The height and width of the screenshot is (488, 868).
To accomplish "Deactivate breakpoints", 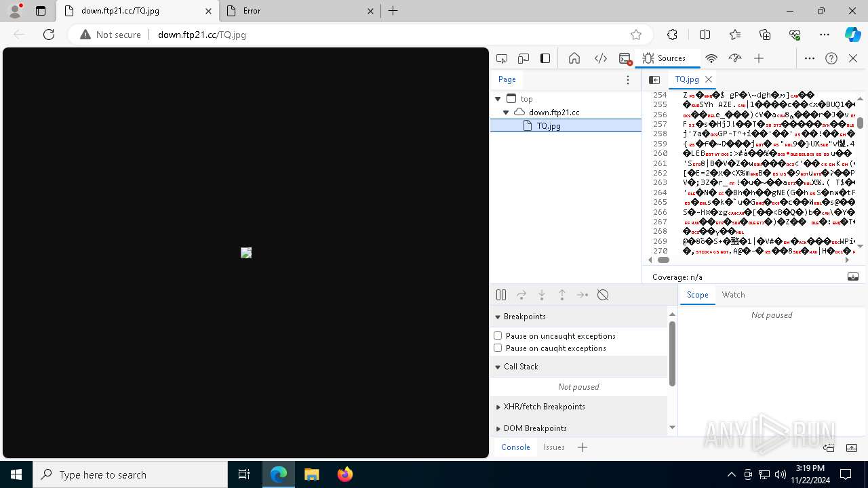I will (603, 295).
